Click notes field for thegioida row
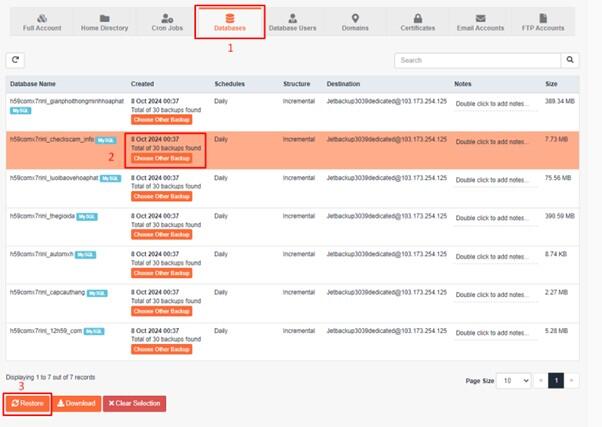The width and height of the screenshot is (602, 427). pyautogui.click(x=495, y=218)
